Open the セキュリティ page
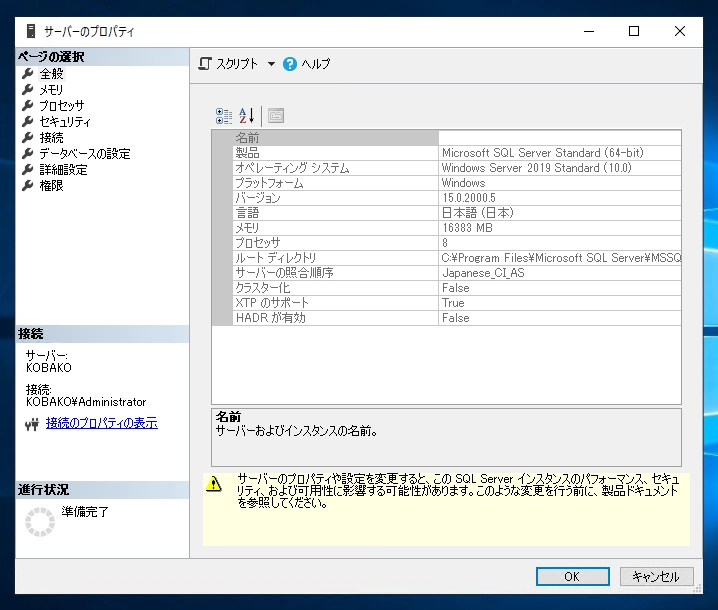The image size is (718, 610). point(65,121)
